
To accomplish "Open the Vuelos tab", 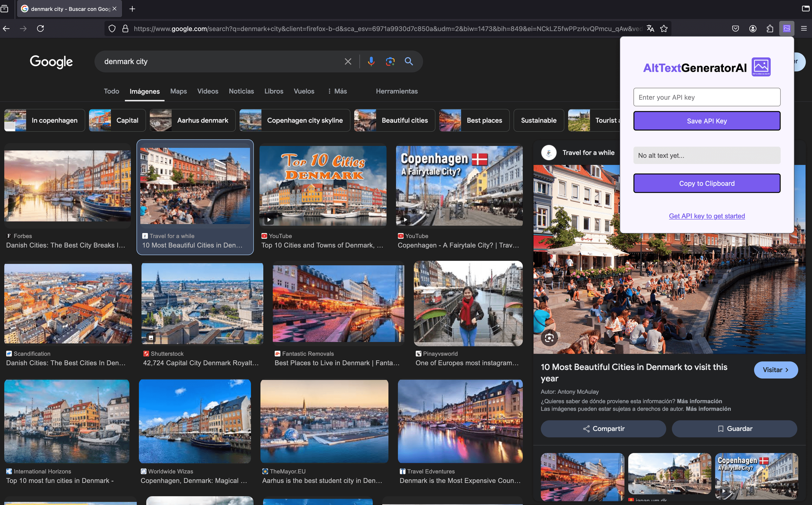I will (304, 91).
